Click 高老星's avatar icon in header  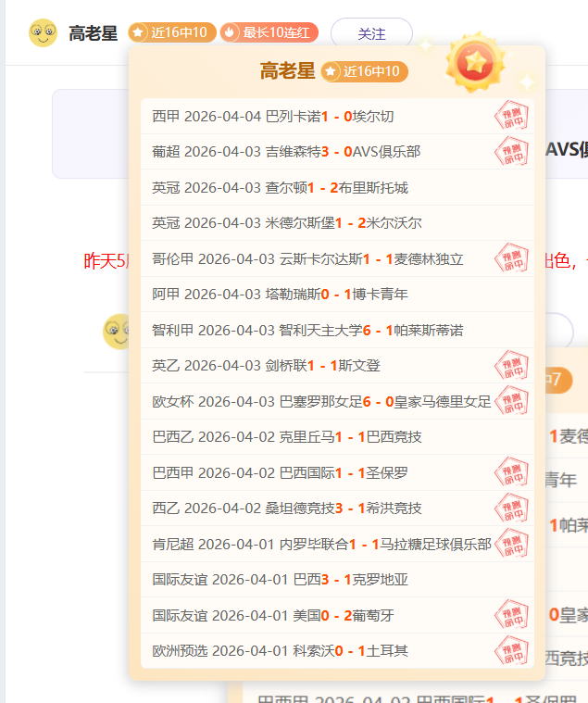click(x=43, y=33)
